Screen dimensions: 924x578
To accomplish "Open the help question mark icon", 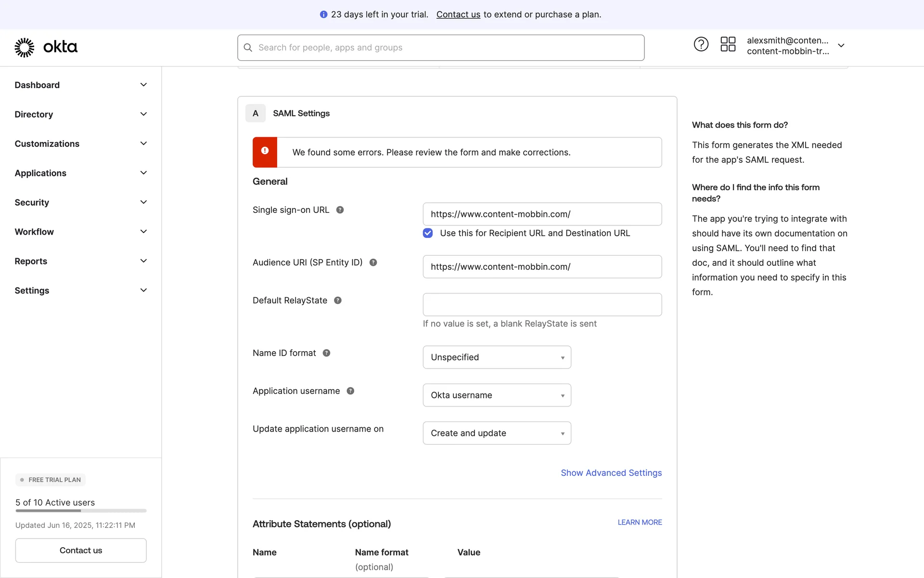I will 701,44.
